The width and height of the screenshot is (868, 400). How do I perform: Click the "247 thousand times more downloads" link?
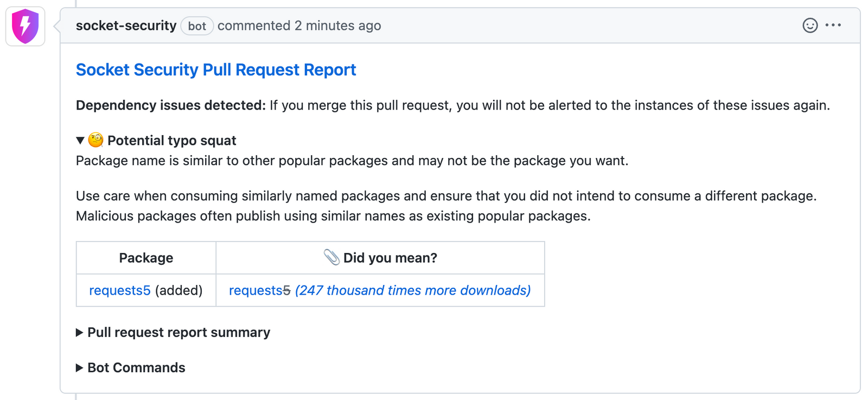pos(412,290)
